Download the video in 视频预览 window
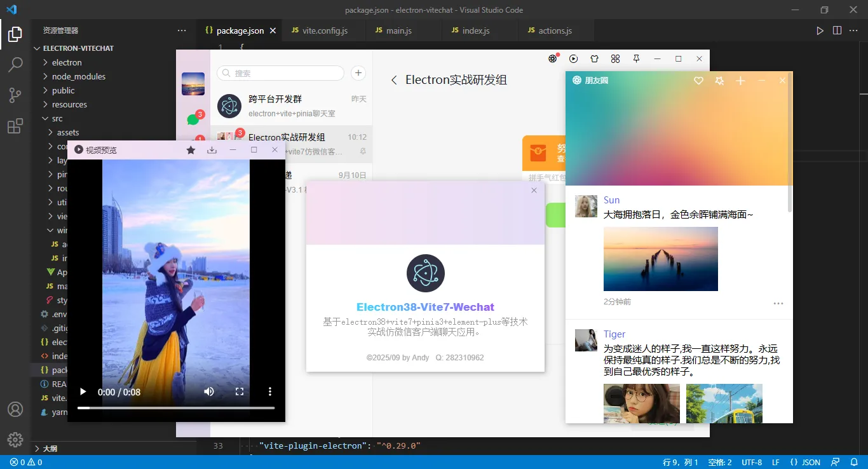This screenshot has width=868, height=469. [212, 150]
